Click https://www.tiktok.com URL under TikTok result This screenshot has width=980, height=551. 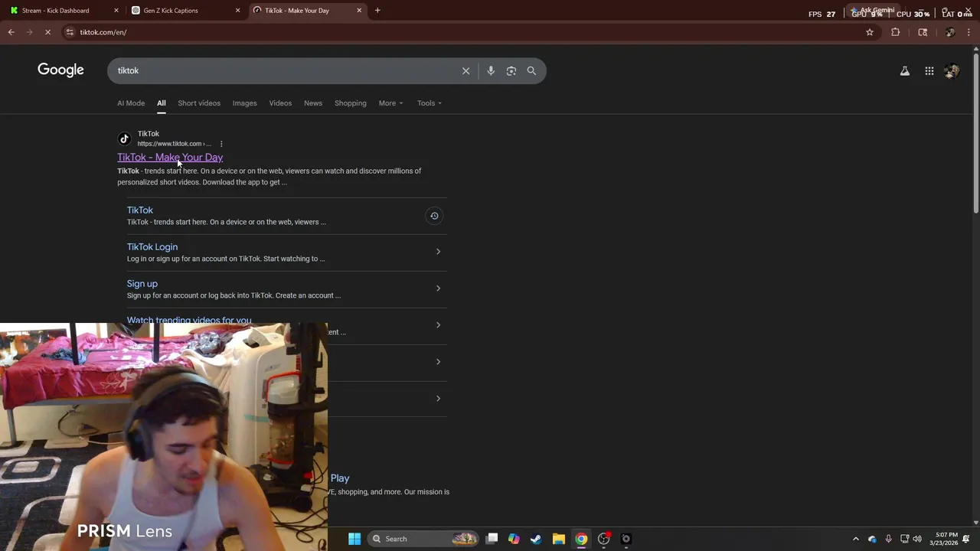(x=174, y=144)
